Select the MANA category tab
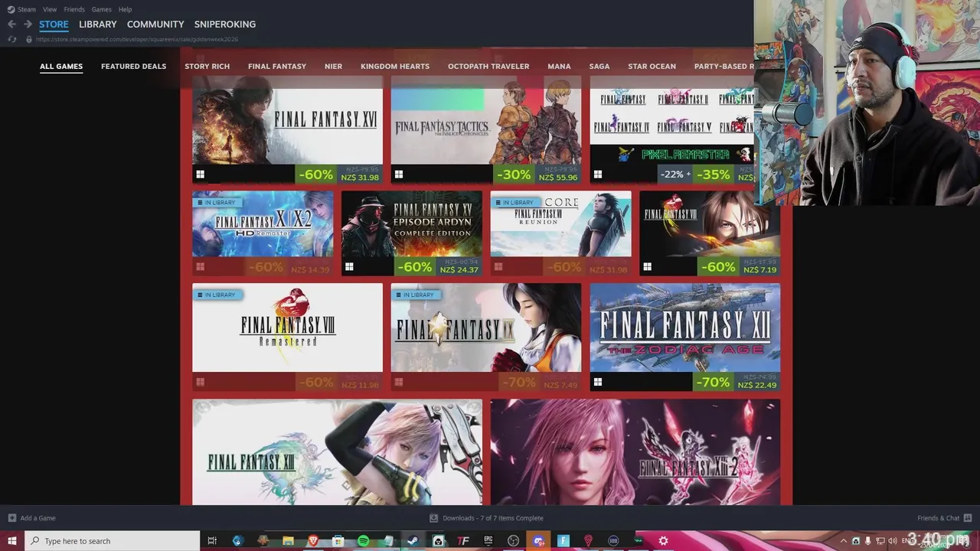 559,67
